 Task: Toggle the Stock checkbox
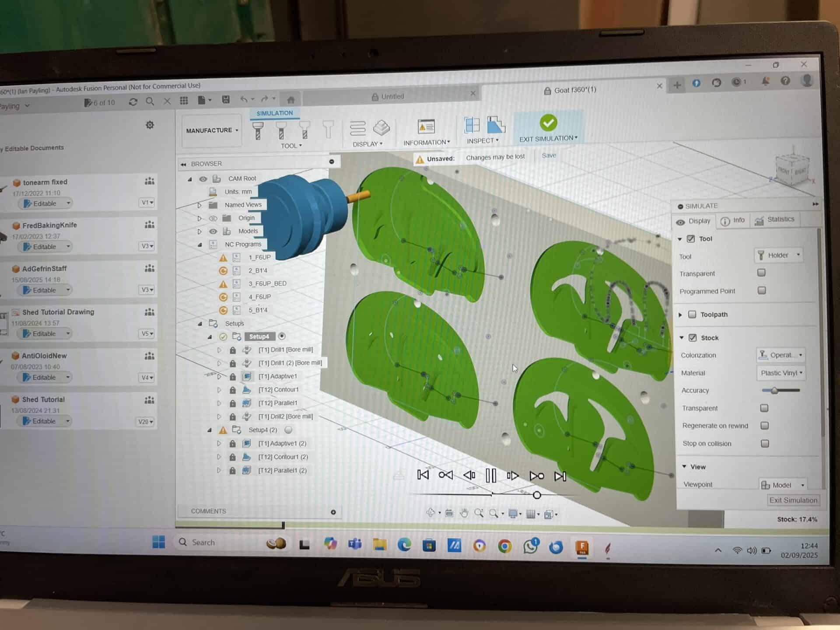pos(693,338)
